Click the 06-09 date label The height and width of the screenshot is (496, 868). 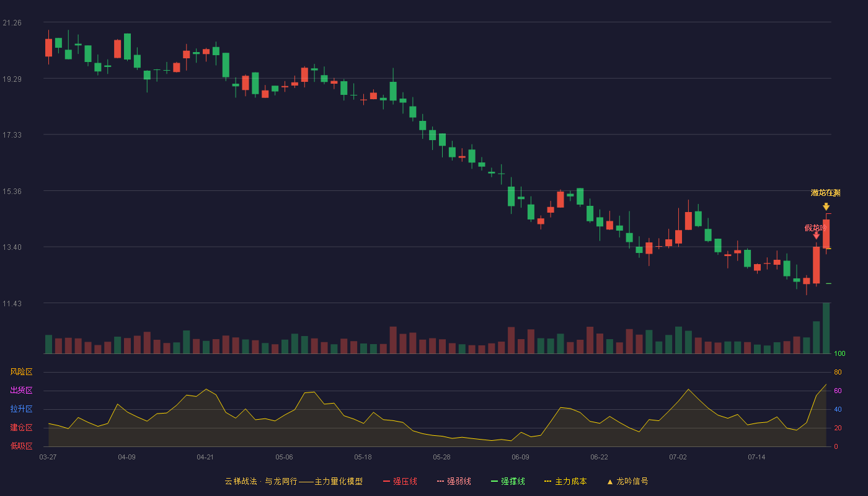click(520, 457)
